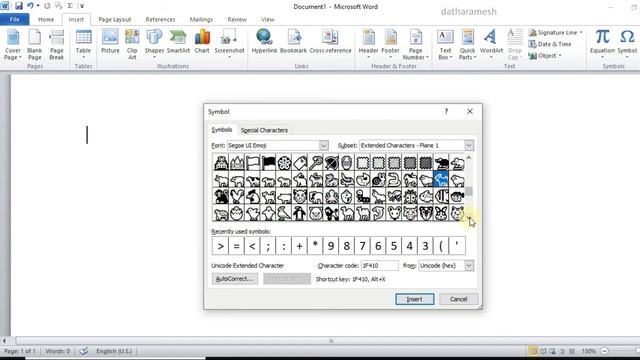640x360 pixels.
Task: Expand the Font dropdown in Symbol dialog
Action: click(324, 145)
